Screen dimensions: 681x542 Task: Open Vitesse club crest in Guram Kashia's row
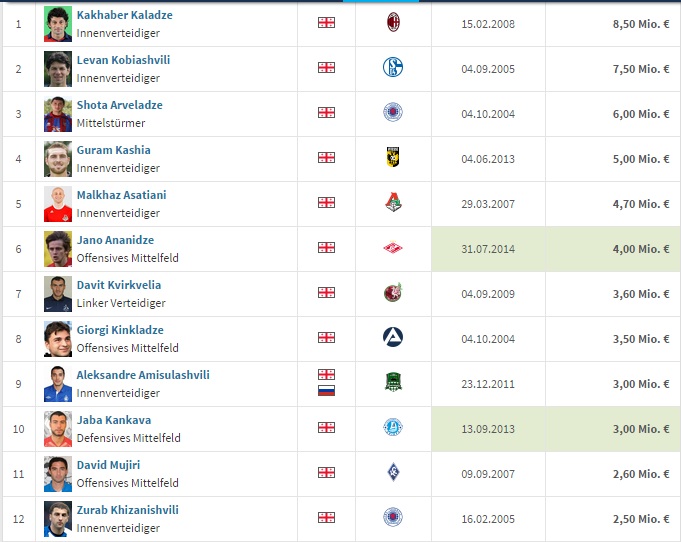pos(393,157)
